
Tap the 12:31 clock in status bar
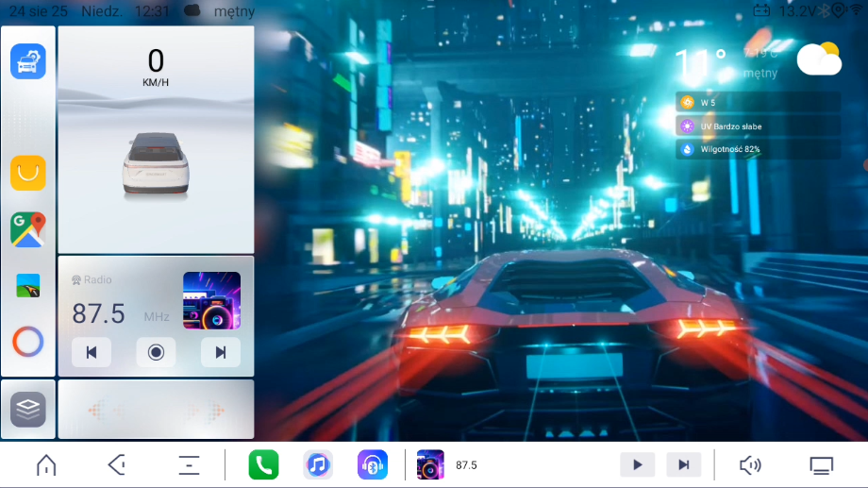pyautogui.click(x=152, y=11)
